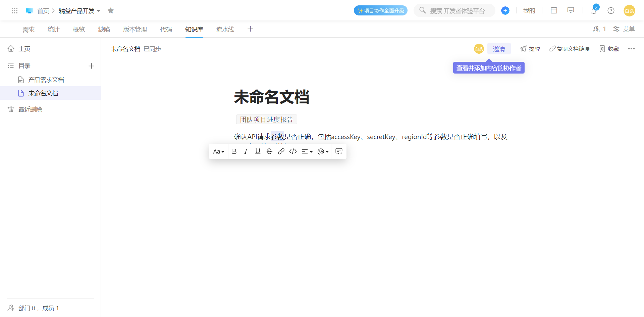Viewport: 644px width, 317px height.
Task: Click the collaborator avatar next to 邀请
Action: point(479,49)
